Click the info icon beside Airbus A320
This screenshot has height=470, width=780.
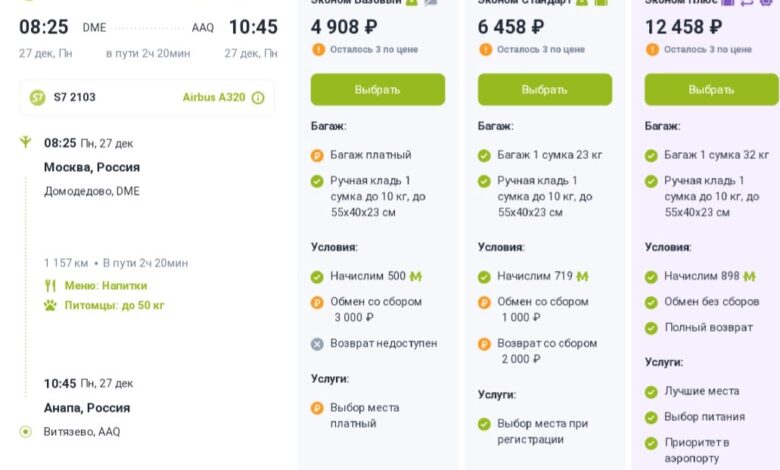coord(258,98)
